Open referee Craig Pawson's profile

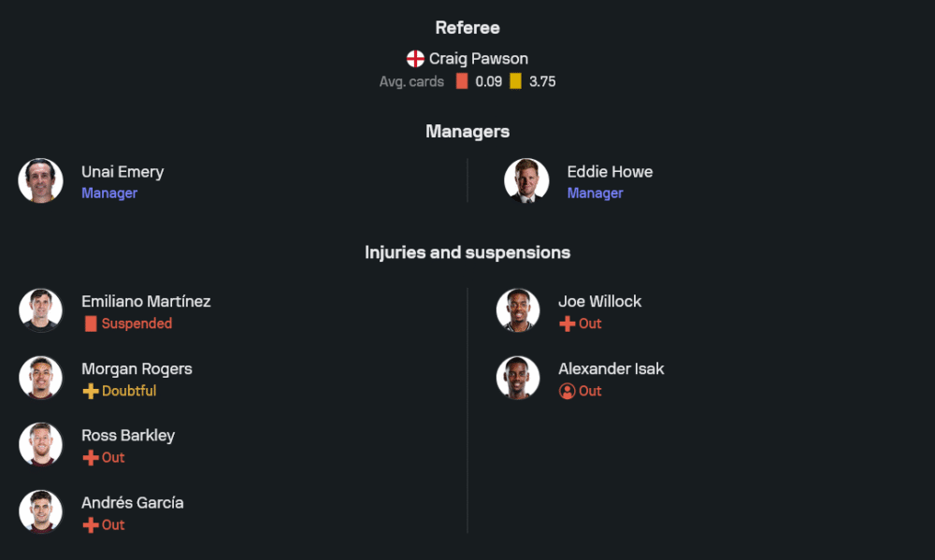click(x=478, y=59)
